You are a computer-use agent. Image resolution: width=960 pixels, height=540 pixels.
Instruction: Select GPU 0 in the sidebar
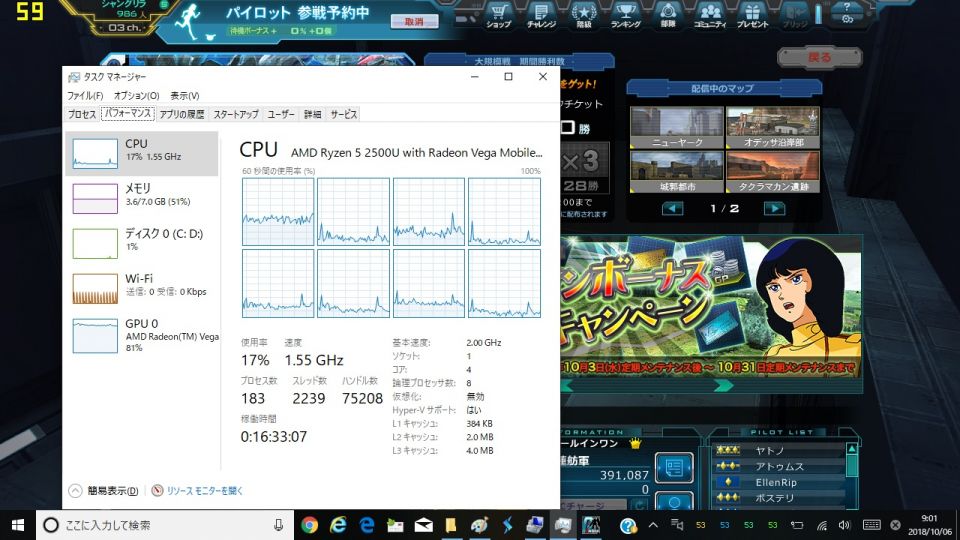tap(140, 336)
